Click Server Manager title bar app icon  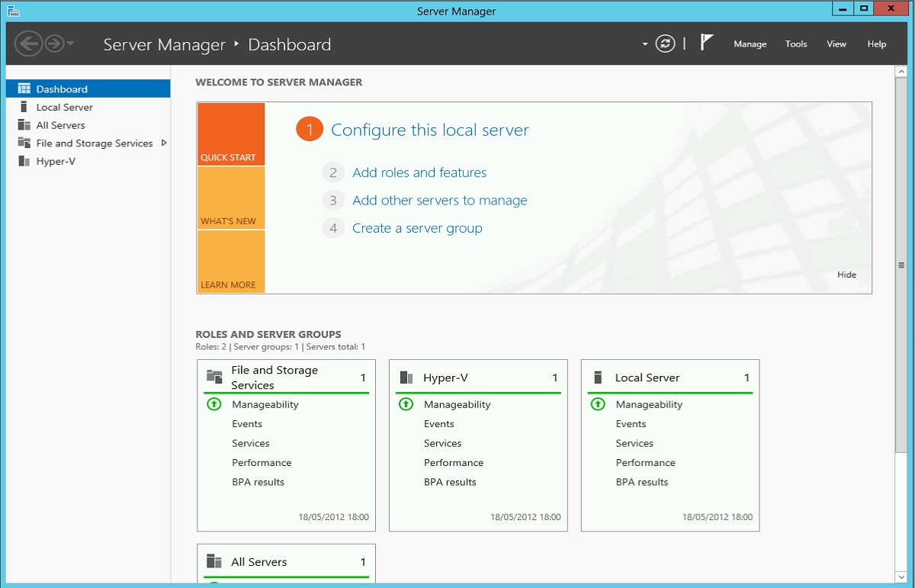click(12, 11)
